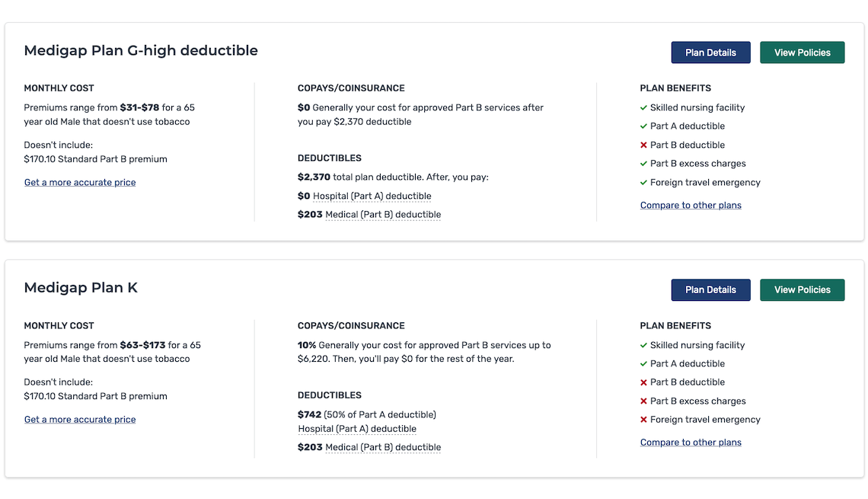This screenshot has height=499, width=868.
Task: Click the red X next to Part B excess charges for Plan K
Action: click(643, 401)
